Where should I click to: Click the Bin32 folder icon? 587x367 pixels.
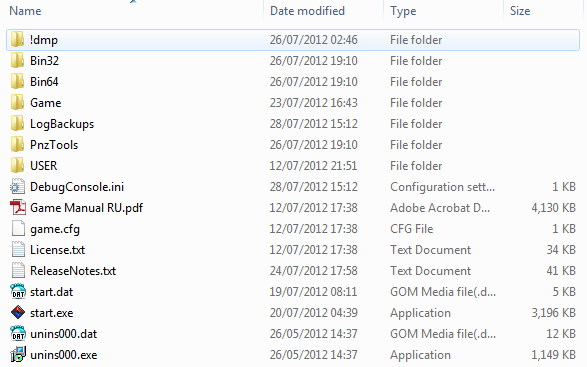18,60
